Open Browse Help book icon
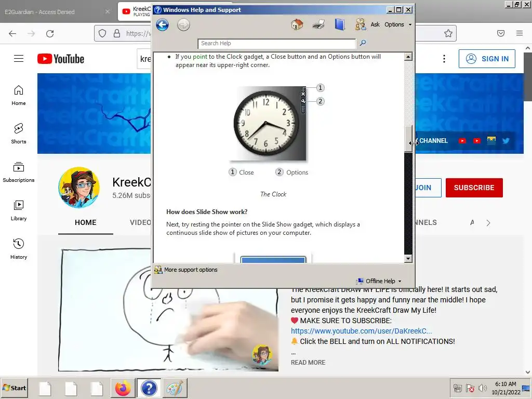Viewport: 532px width, 399px height. tap(339, 24)
